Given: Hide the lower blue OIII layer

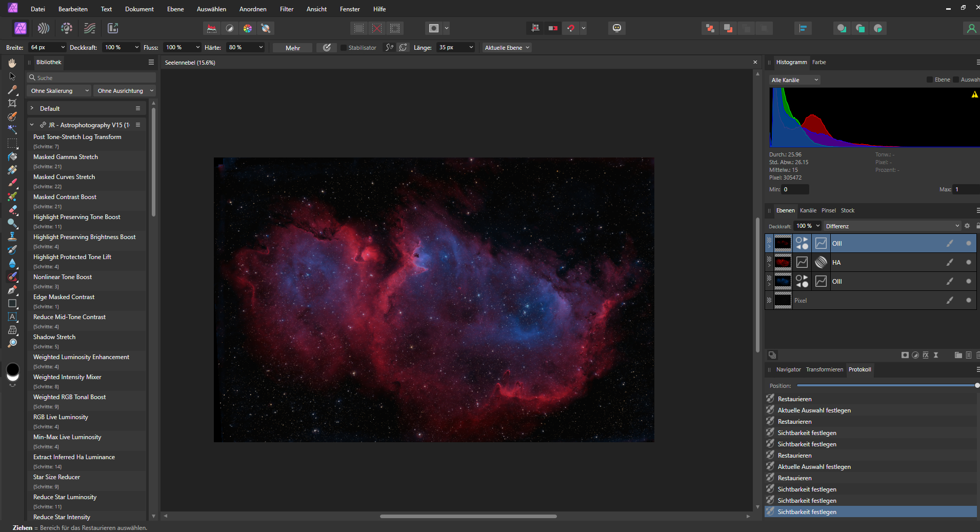Looking at the screenshot, I should click(x=968, y=281).
